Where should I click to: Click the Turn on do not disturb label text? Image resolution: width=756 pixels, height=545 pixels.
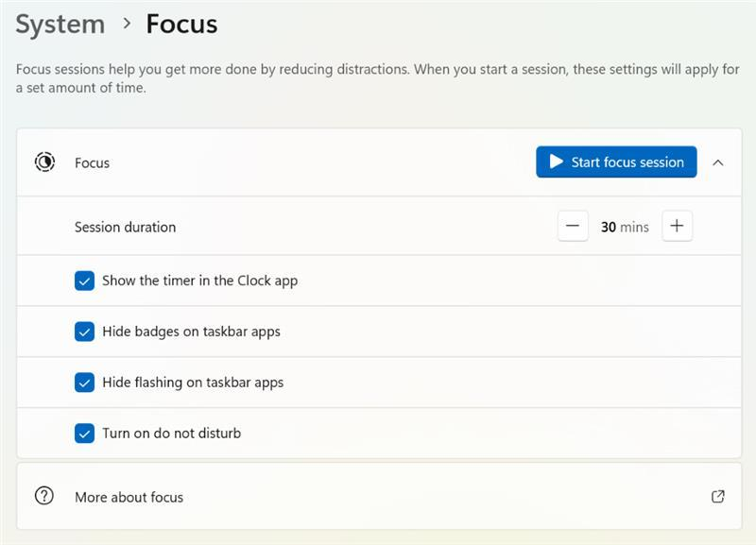tap(171, 434)
